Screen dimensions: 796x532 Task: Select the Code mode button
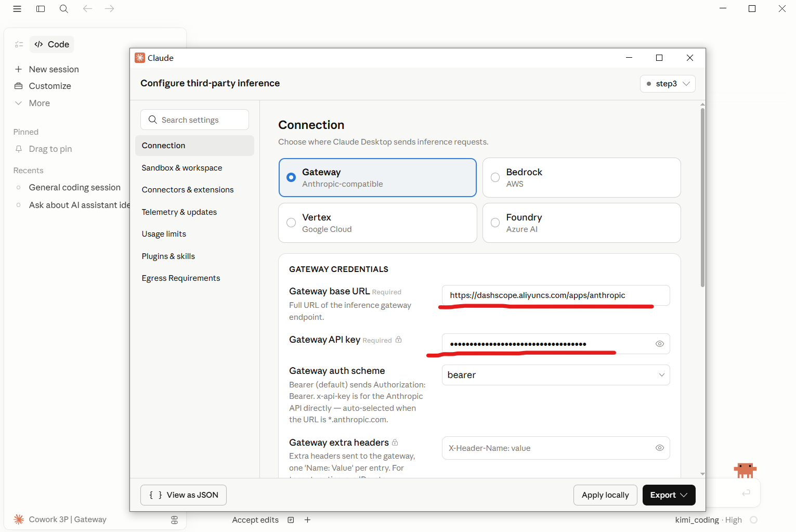point(52,44)
